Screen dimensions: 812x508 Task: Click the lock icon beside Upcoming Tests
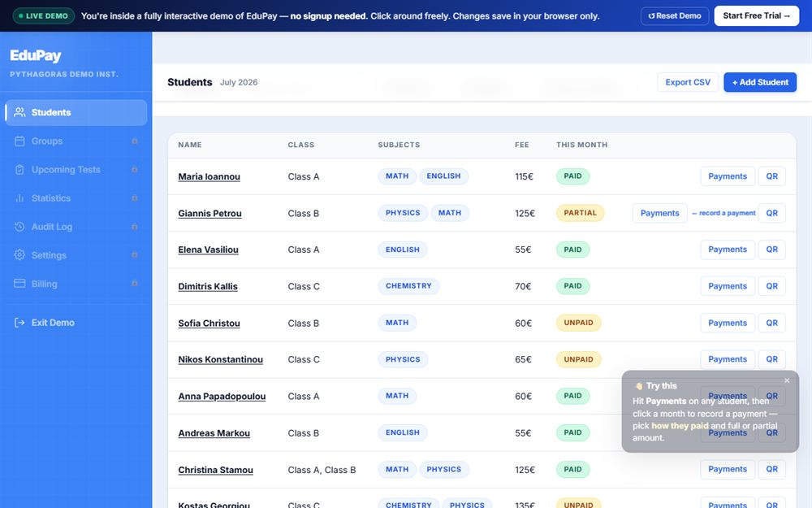click(x=135, y=170)
